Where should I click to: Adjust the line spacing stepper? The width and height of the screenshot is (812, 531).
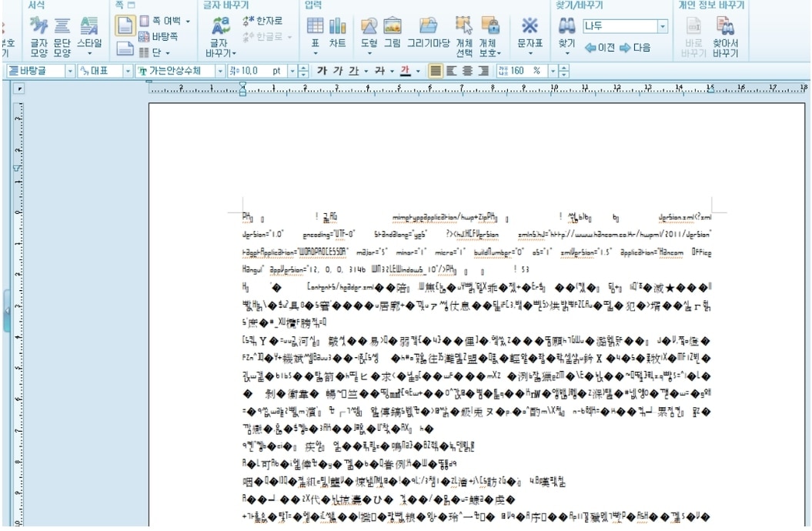click(x=564, y=71)
